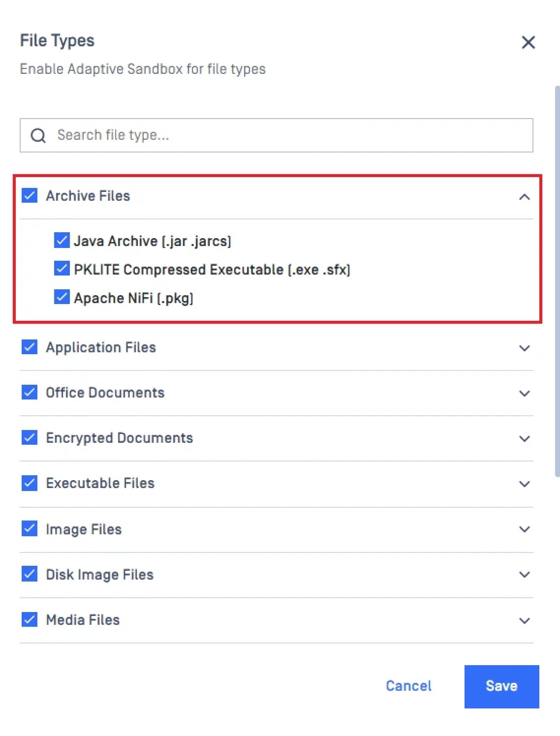The image size is (560, 736).
Task: Close the File Types dialog
Action: coord(528,42)
